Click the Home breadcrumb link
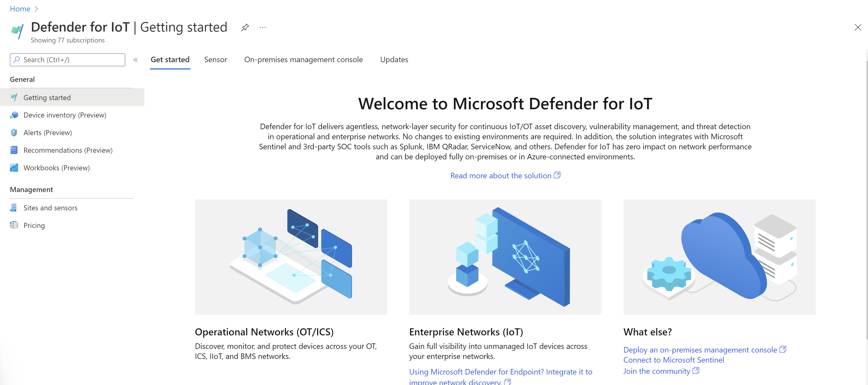The height and width of the screenshot is (385, 868). coord(20,9)
